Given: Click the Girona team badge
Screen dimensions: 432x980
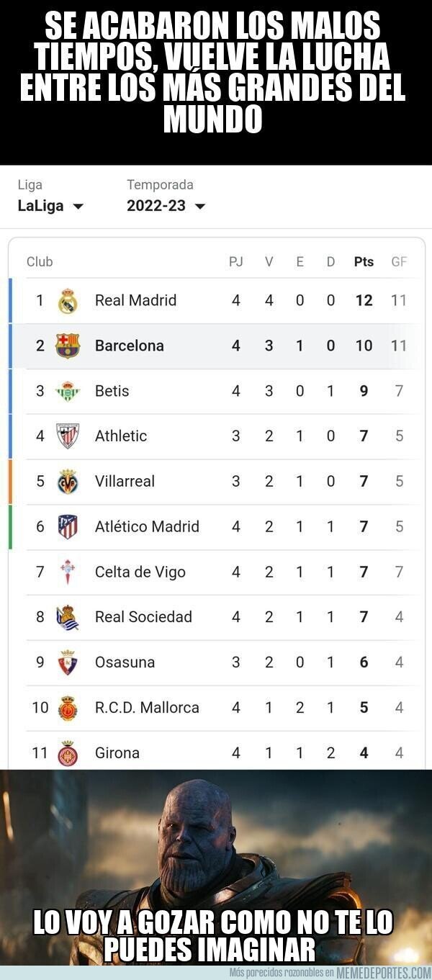Looking at the screenshot, I should pos(68,752).
